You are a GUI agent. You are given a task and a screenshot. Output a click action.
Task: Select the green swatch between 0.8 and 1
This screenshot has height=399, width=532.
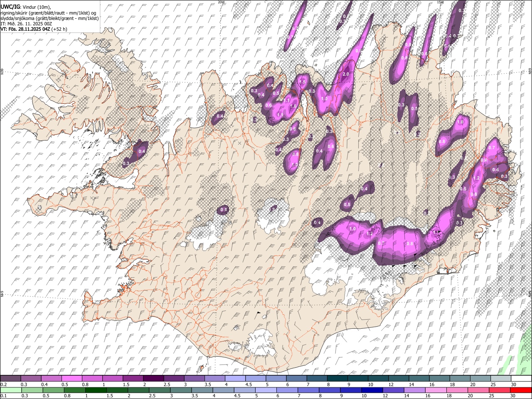[75, 390]
